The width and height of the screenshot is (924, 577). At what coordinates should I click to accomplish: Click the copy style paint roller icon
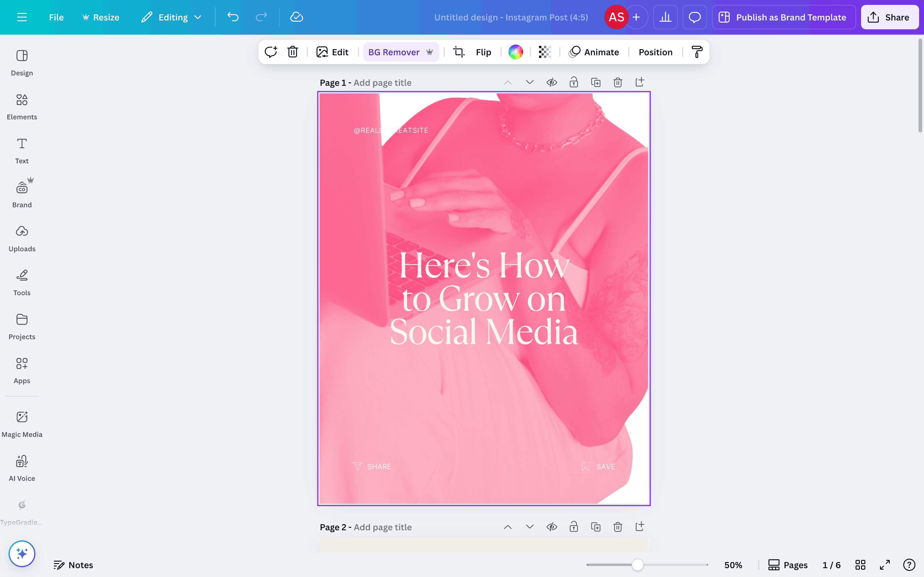696,52
